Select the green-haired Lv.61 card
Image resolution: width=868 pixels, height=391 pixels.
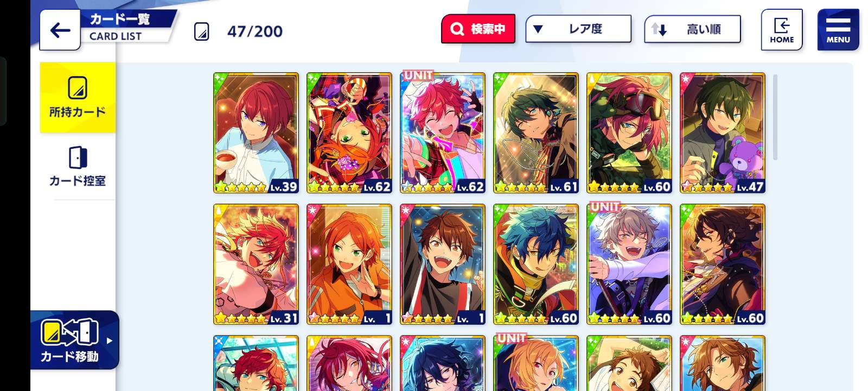(536, 133)
